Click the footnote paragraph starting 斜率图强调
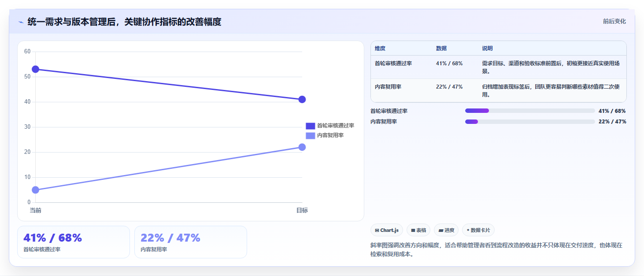Image resolution: width=644 pixels, height=276 pixels. [497, 250]
